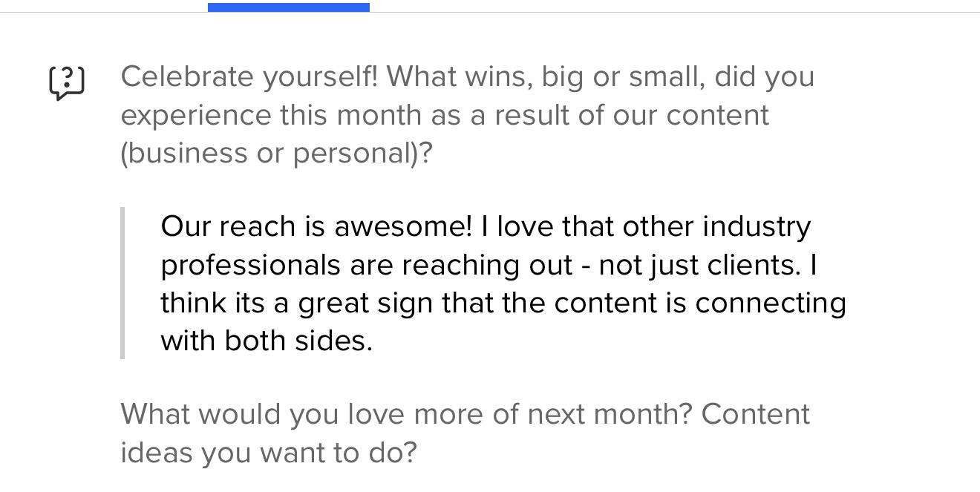980x492 pixels.
Task: Click the gray tab bar right of blue indicator
Action: pos(668,11)
